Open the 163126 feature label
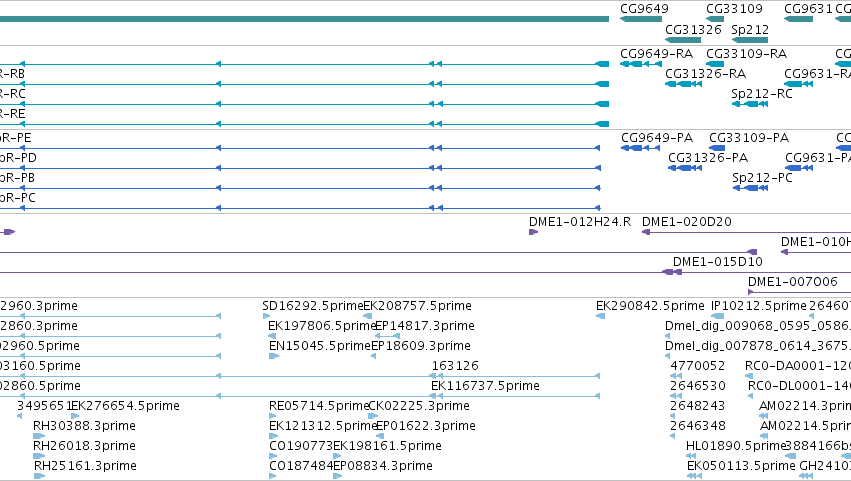 (455, 366)
